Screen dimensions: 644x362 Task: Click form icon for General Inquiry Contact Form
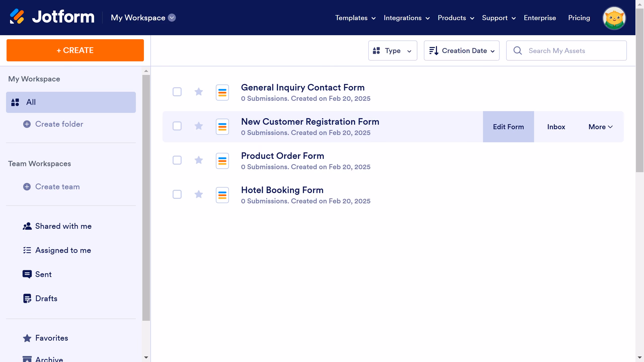point(222,93)
